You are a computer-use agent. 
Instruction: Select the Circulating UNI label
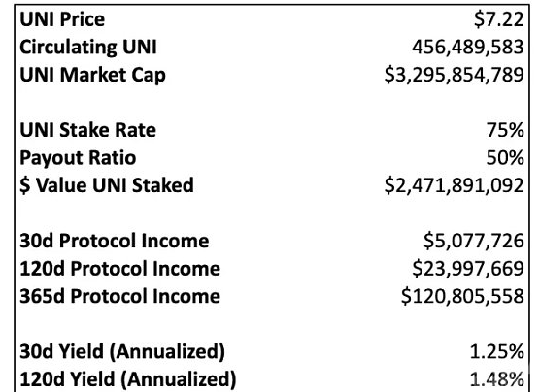[88, 48]
